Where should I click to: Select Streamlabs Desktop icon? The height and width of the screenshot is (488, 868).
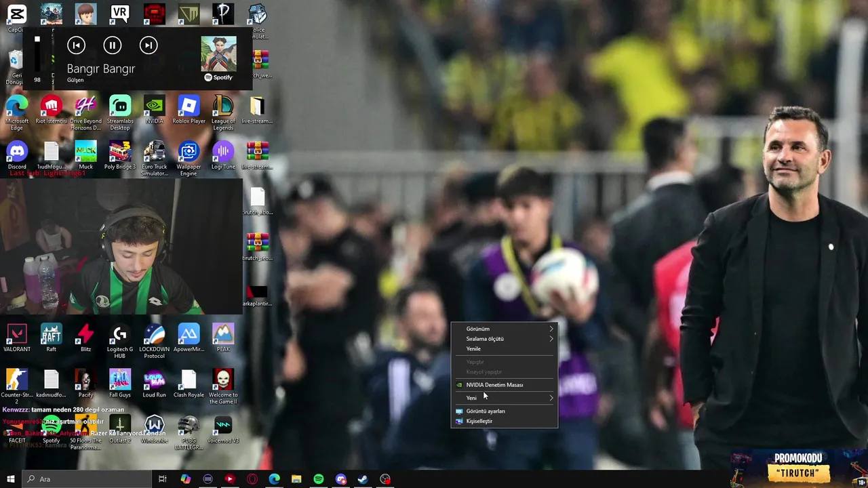pyautogui.click(x=120, y=113)
